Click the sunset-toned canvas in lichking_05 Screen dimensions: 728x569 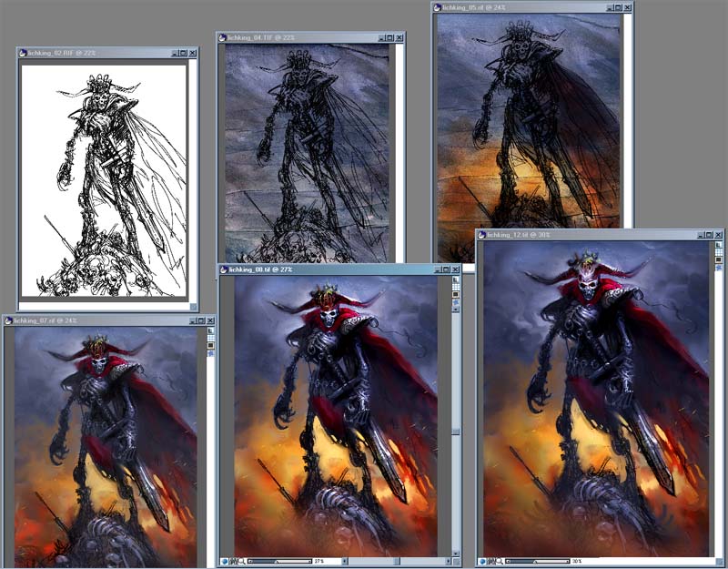[528, 122]
